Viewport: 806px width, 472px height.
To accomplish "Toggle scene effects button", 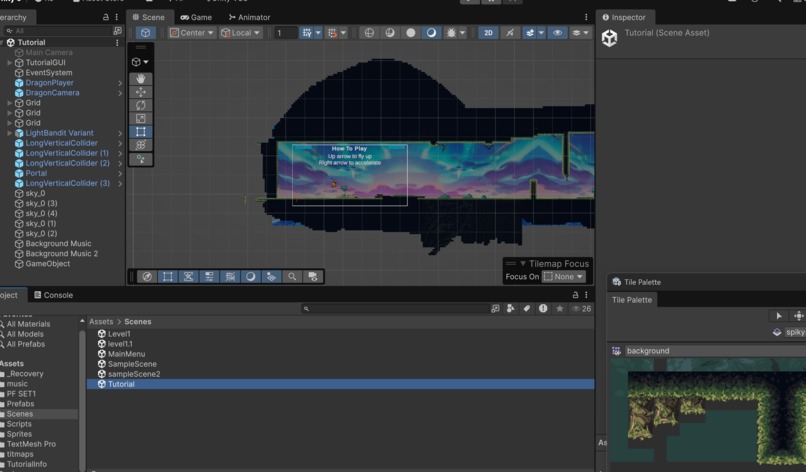I will coord(529,33).
